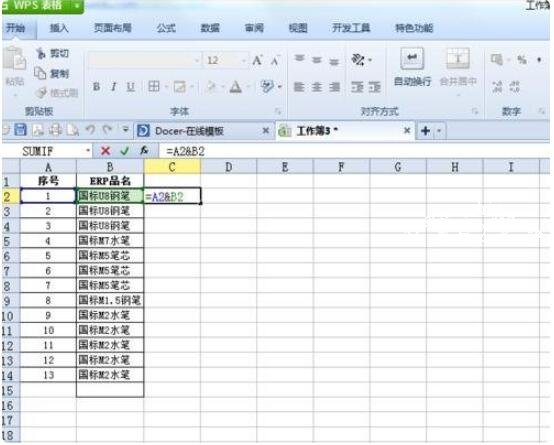Expand the Font (字体) group dialog launcher
554x445 pixels.
(278, 112)
